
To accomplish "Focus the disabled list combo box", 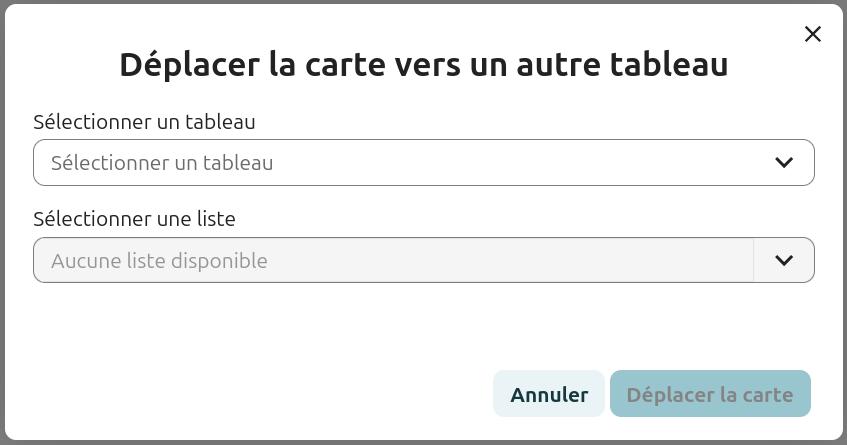I will point(400,260).
